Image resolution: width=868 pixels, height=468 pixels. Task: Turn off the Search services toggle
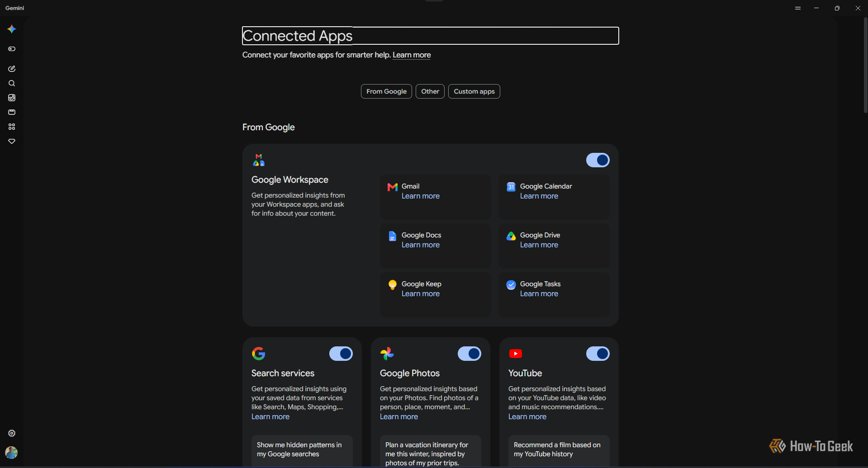[341, 354]
